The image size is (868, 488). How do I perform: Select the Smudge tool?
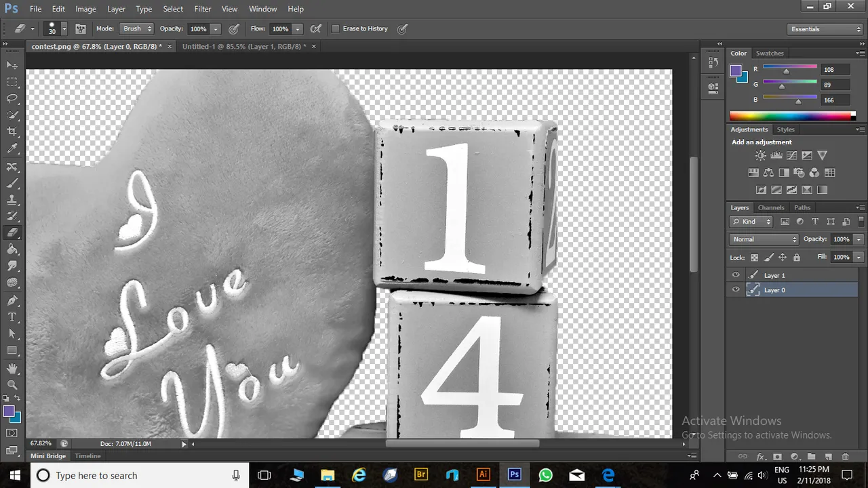pos(12,266)
